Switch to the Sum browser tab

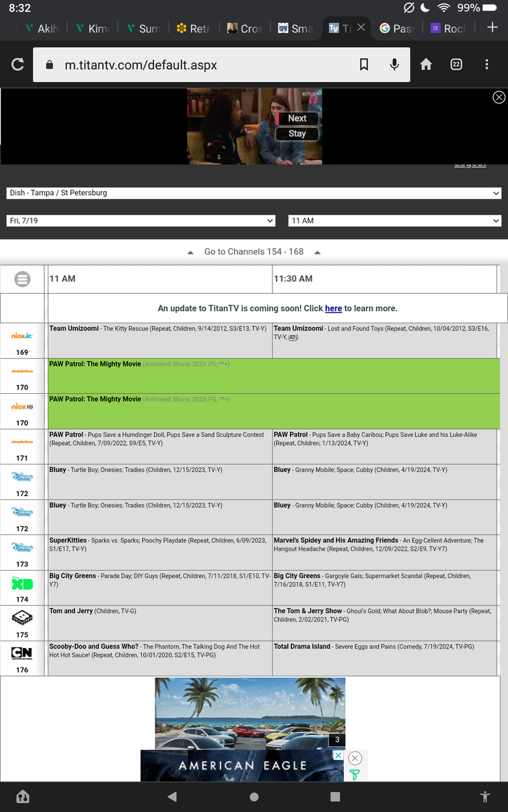click(143, 28)
